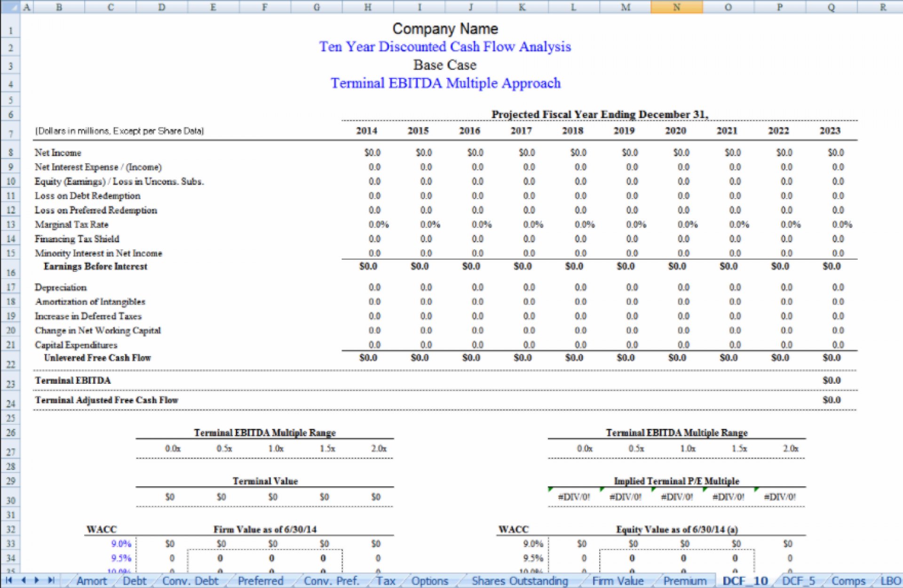Click the 2023 year column heading

click(x=830, y=131)
